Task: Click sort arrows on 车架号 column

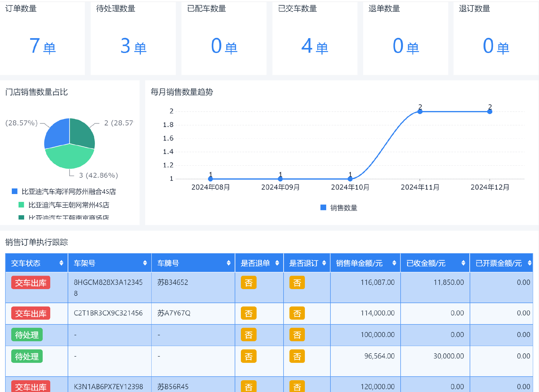Action: point(145,263)
